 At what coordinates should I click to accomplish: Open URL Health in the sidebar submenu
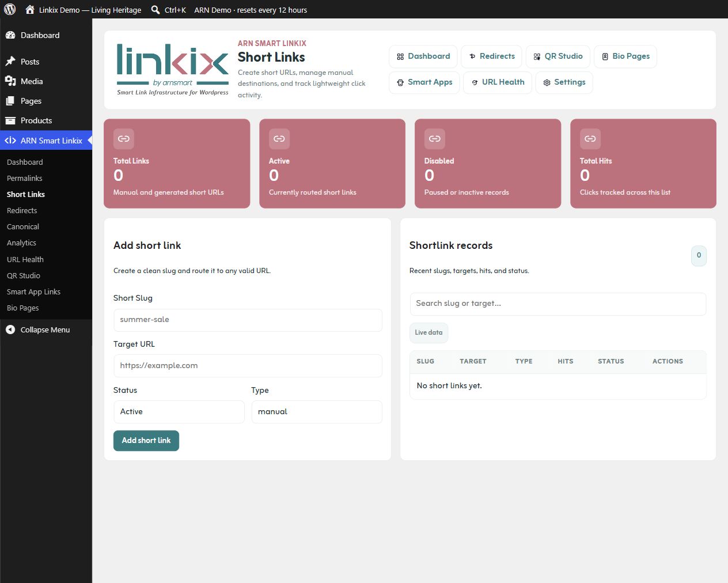pyautogui.click(x=25, y=260)
